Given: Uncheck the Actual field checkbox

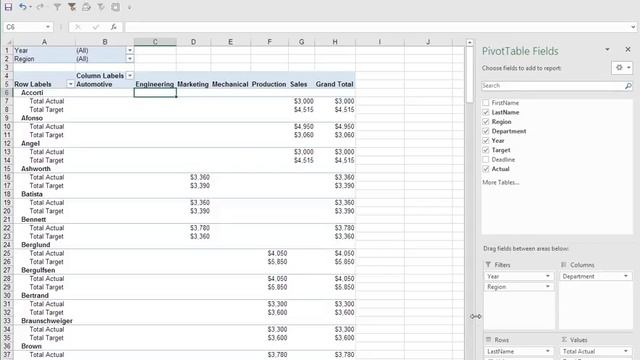Looking at the screenshot, I should [486, 169].
